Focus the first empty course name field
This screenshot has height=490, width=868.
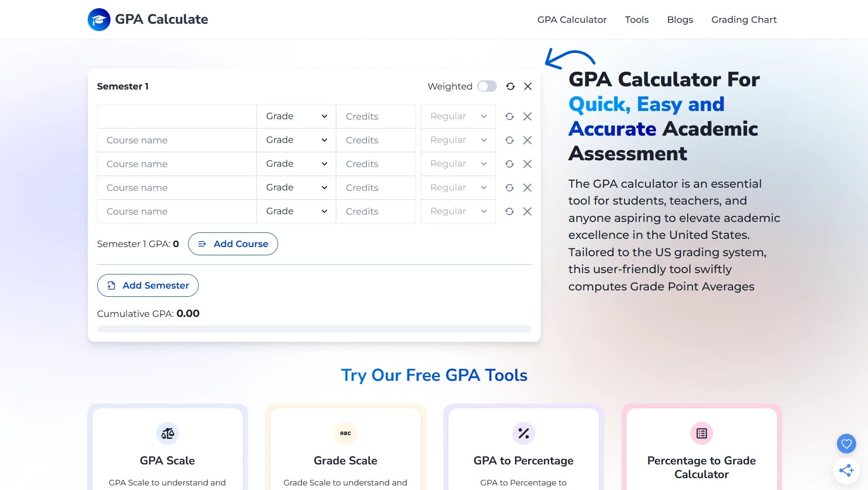pos(177,116)
